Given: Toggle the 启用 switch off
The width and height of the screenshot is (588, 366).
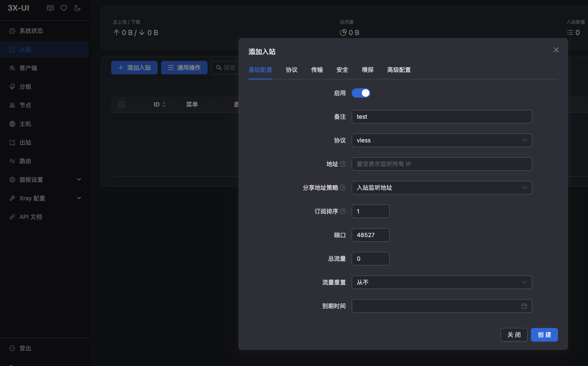Looking at the screenshot, I should pyautogui.click(x=361, y=93).
